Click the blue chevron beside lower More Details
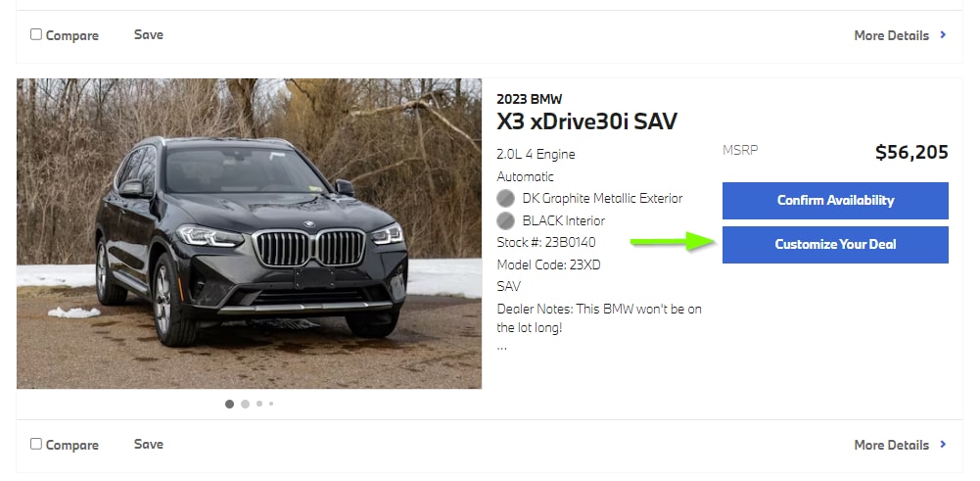This screenshot has width=980, height=481. pos(943,444)
